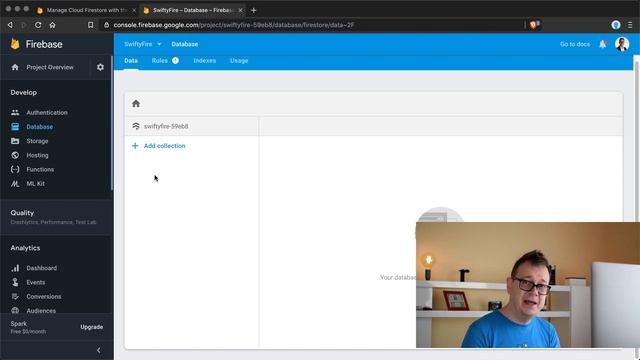The height and width of the screenshot is (360, 640).
Task: Click the Hosting globe icon
Action: click(15, 155)
